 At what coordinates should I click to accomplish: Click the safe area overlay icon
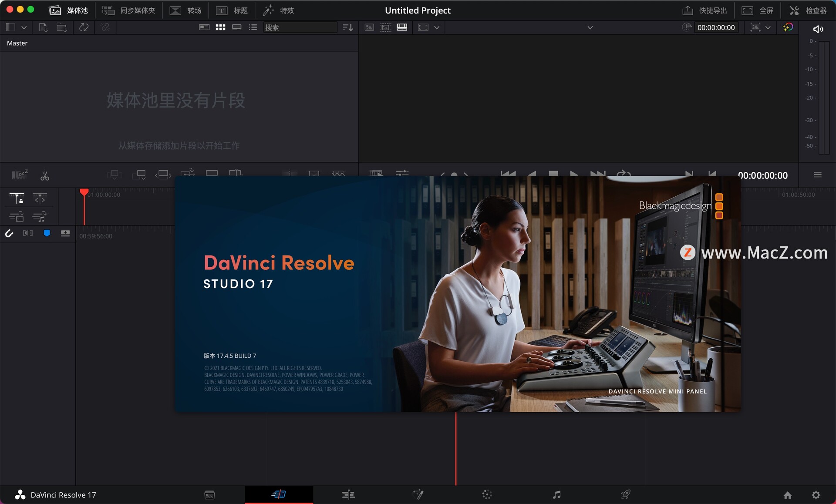tap(423, 27)
